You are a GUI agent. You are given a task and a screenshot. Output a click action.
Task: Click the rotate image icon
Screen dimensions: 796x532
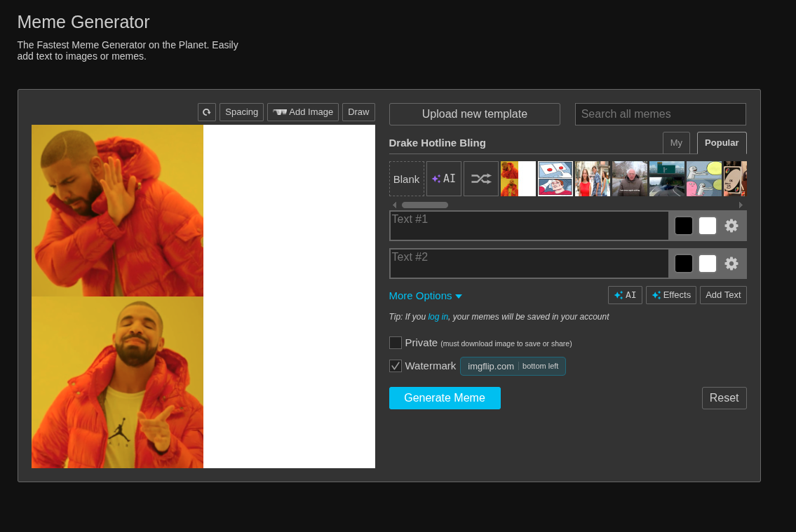[207, 112]
